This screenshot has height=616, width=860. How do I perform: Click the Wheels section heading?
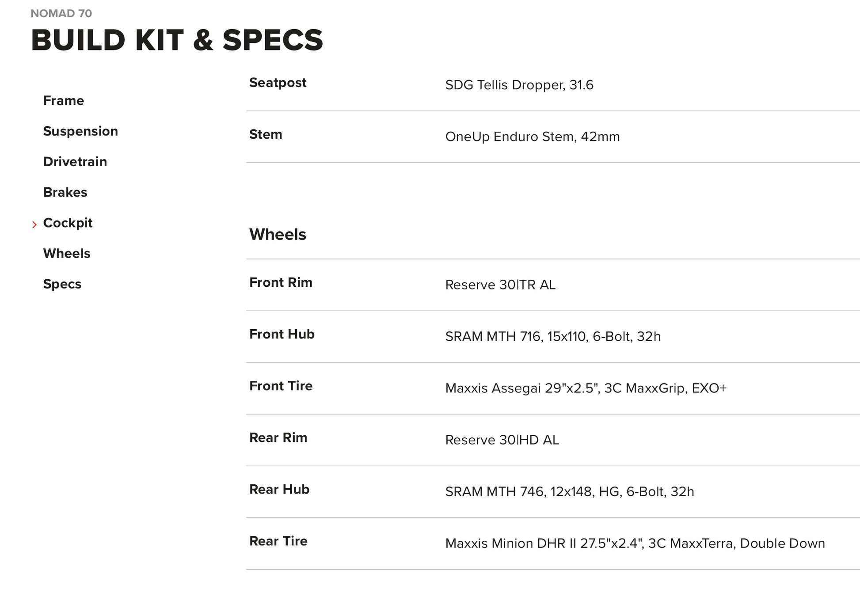[278, 235]
